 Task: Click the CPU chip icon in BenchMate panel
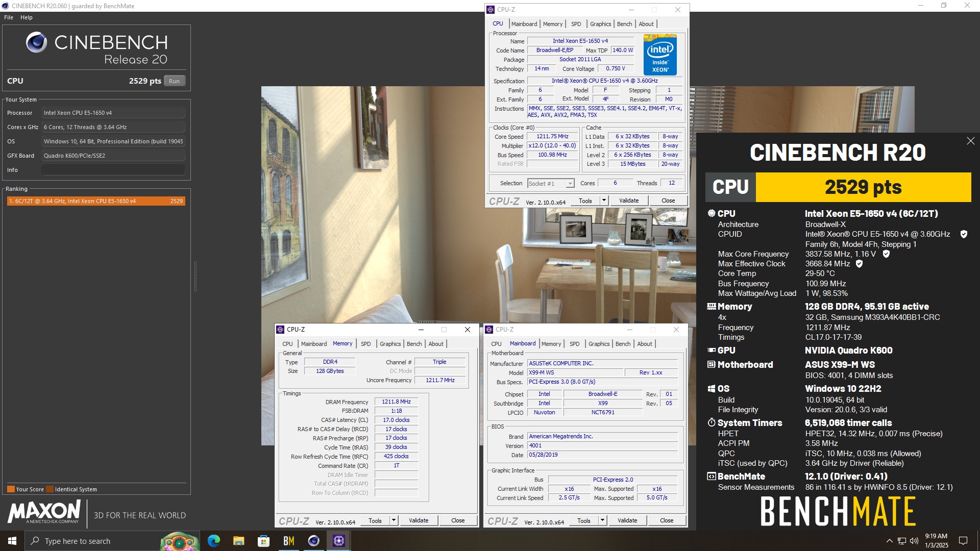pos(712,214)
